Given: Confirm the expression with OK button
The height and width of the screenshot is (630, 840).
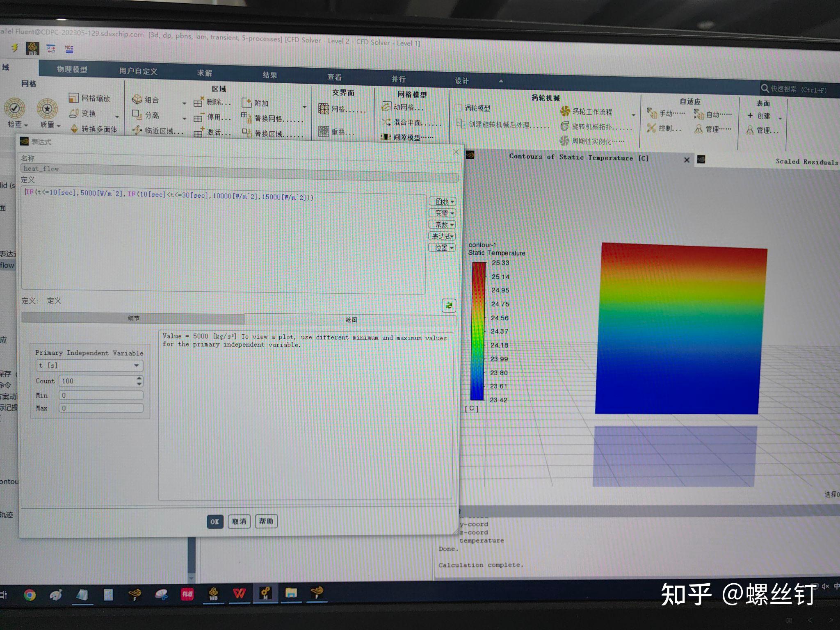Looking at the screenshot, I should pos(215,521).
